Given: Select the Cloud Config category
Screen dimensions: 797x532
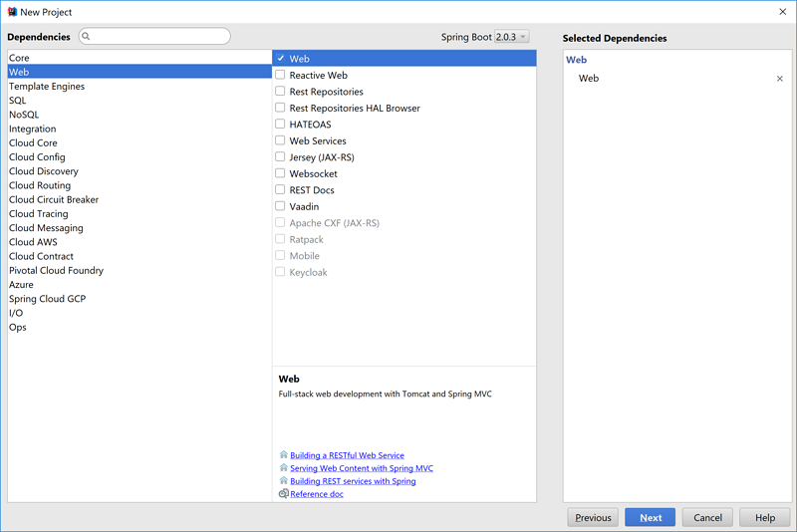Looking at the screenshot, I should pos(139,157).
